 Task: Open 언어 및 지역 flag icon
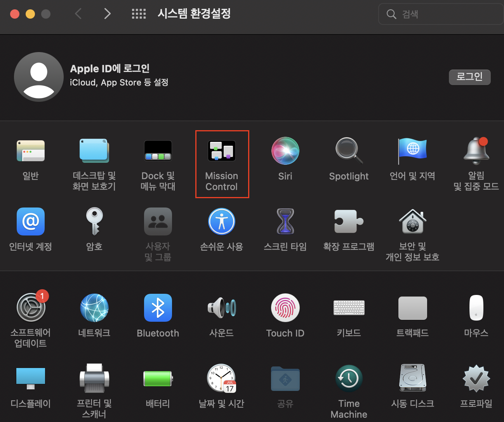tap(412, 151)
